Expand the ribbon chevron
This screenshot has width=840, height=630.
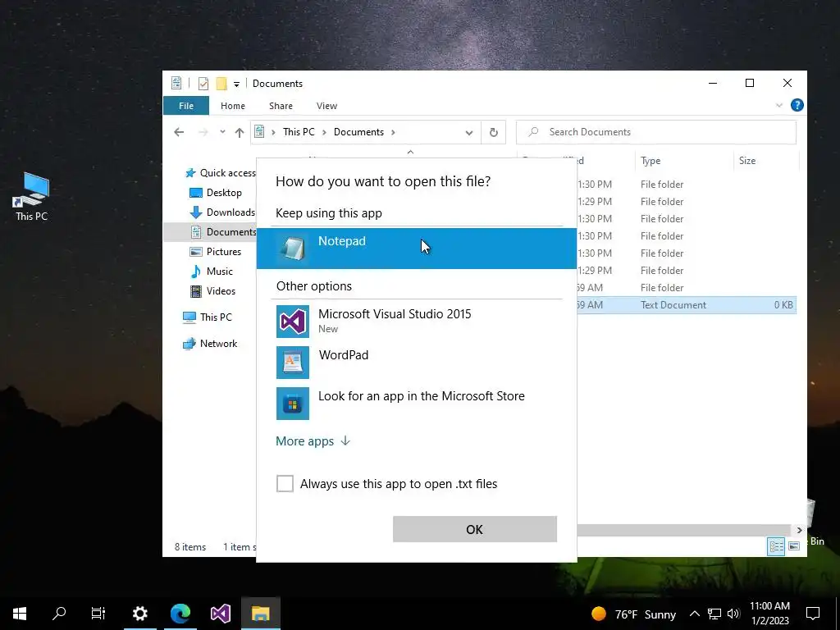(779, 106)
